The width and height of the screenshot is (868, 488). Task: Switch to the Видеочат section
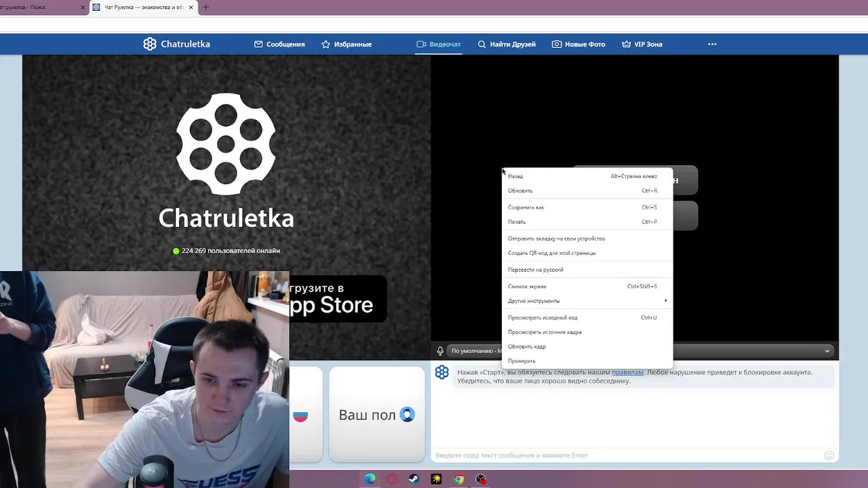coord(439,44)
